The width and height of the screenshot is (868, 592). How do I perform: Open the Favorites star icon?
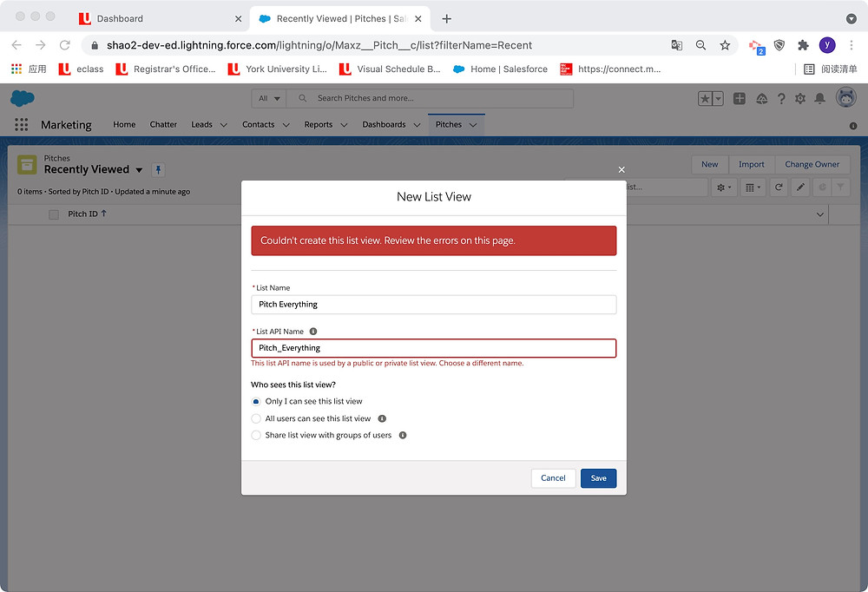click(x=705, y=99)
